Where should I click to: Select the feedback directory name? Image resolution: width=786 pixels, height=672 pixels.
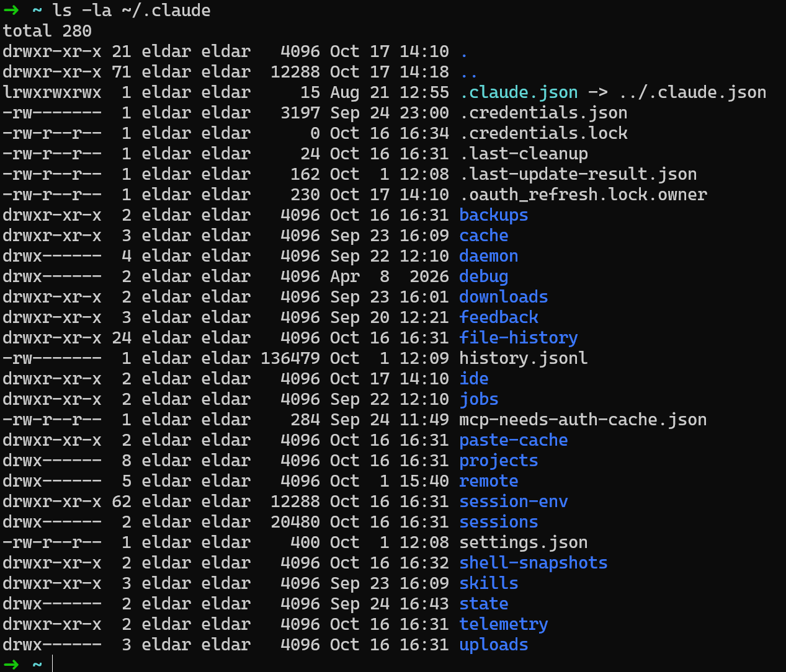tap(499, 317)
